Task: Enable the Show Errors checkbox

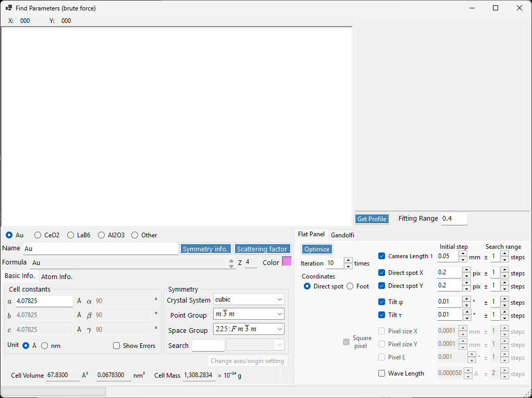Action: (x=116, y=346)
